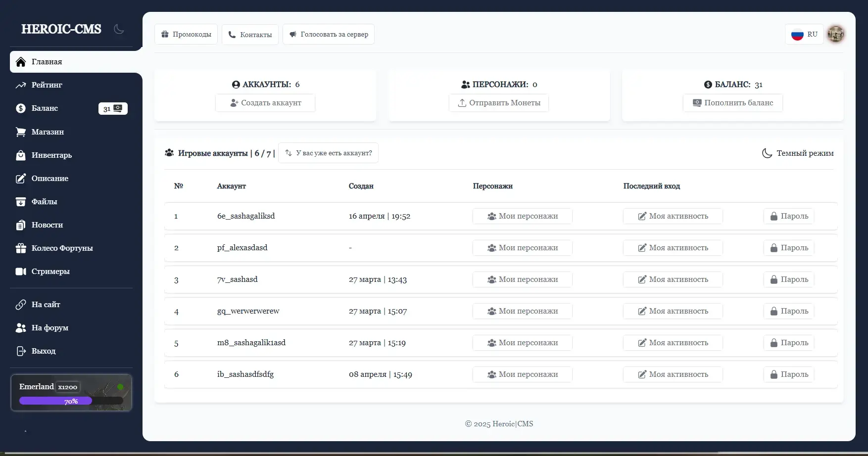
Task: Click the Emerland x1200 server card
Action: click(x=71, y=393)
